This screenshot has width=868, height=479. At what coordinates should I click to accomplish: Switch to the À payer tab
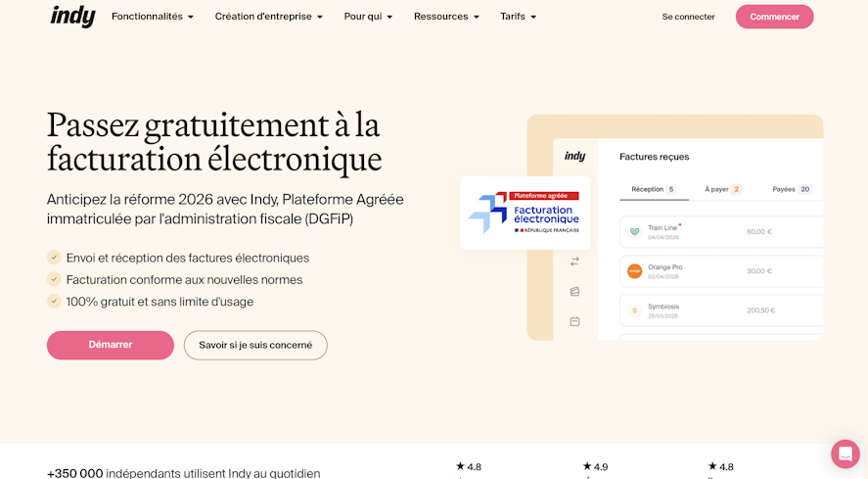(722, 189)
